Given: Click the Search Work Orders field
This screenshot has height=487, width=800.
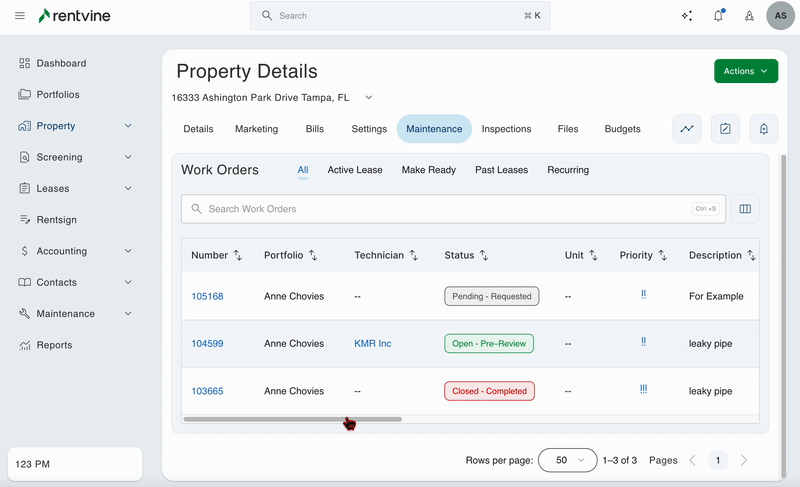Looking at the screenshot, I should point(440,209).
